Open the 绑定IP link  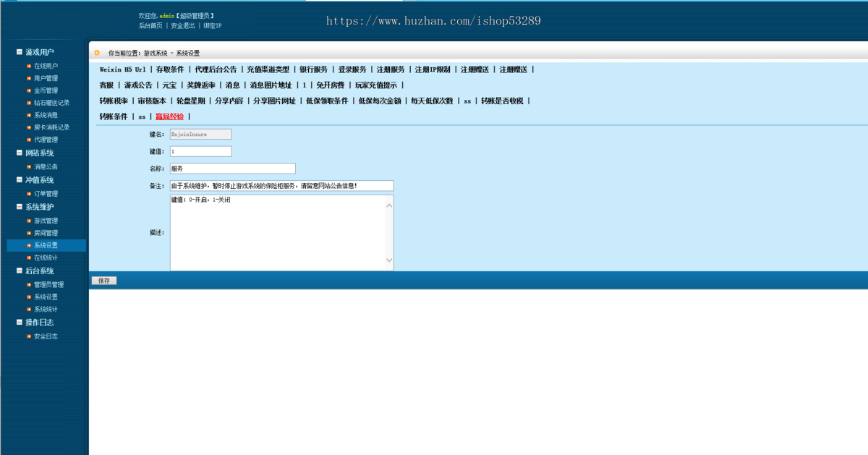pos(213,25)
